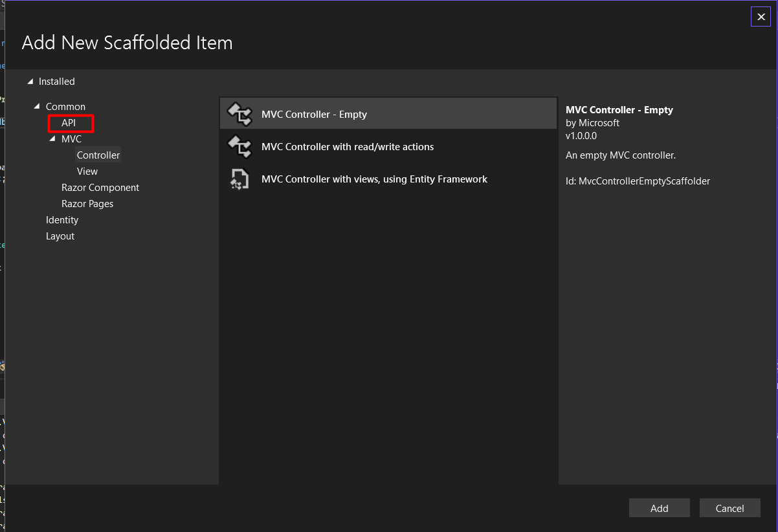Screen dimensions: 778x532
Task: Select the Identity category
Action: (62, 220)
